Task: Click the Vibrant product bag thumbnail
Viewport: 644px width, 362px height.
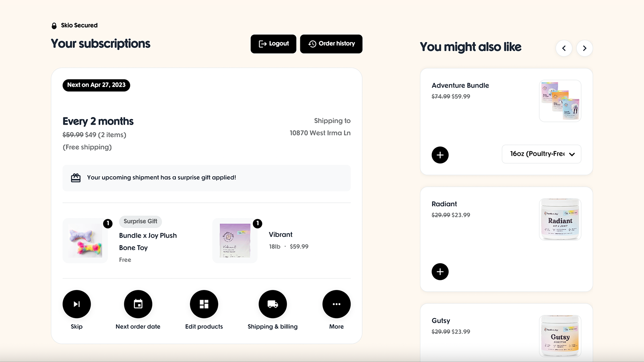Action: tap(235, 241)
